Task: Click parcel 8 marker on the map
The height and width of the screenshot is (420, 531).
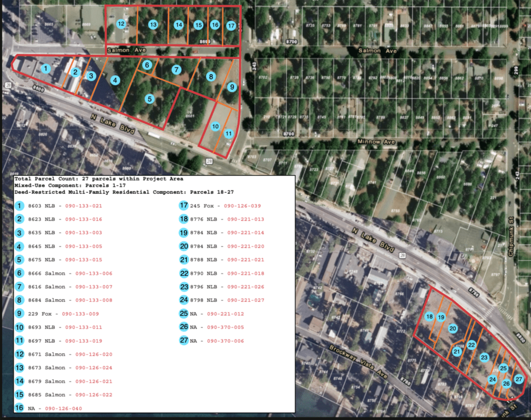Action: pos(211,77)
